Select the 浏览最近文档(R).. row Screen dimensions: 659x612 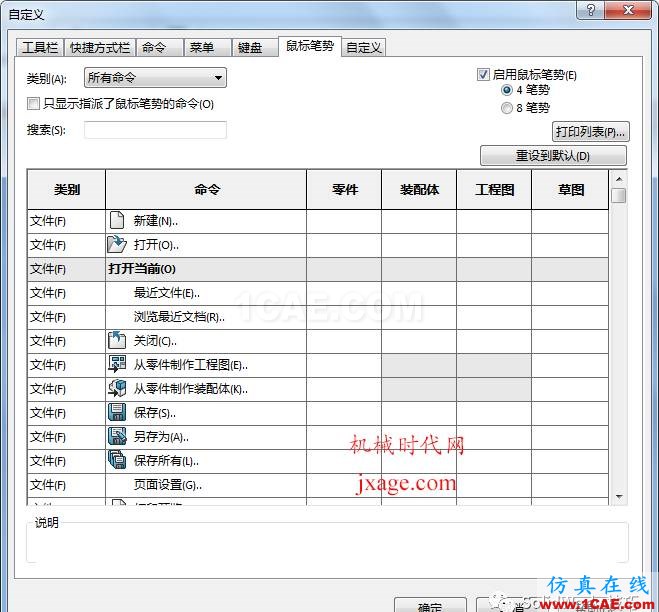click(318, 317)
